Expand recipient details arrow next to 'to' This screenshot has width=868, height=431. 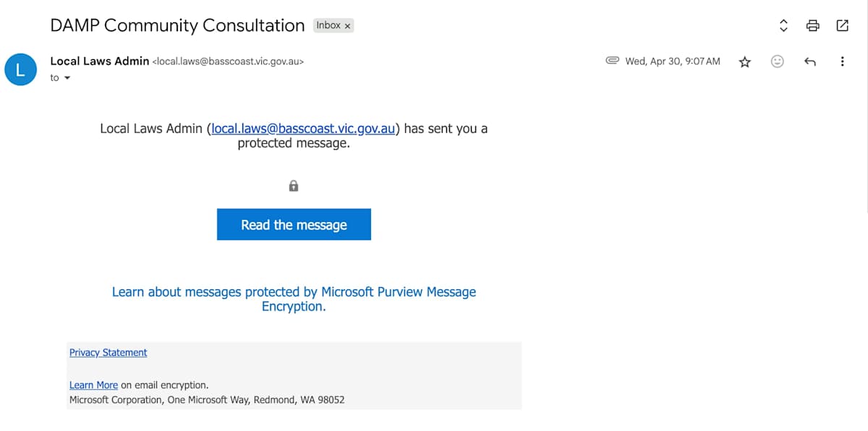(67, 78)
